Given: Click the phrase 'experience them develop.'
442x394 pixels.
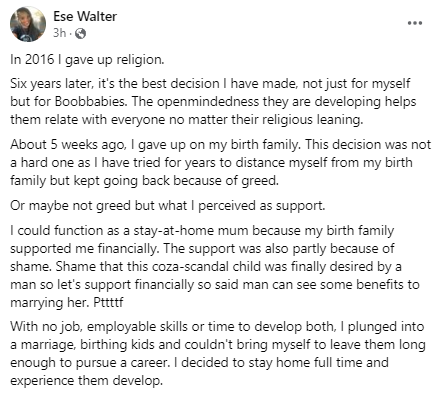Looking at the screenshot, I should [x=86, y=381].
